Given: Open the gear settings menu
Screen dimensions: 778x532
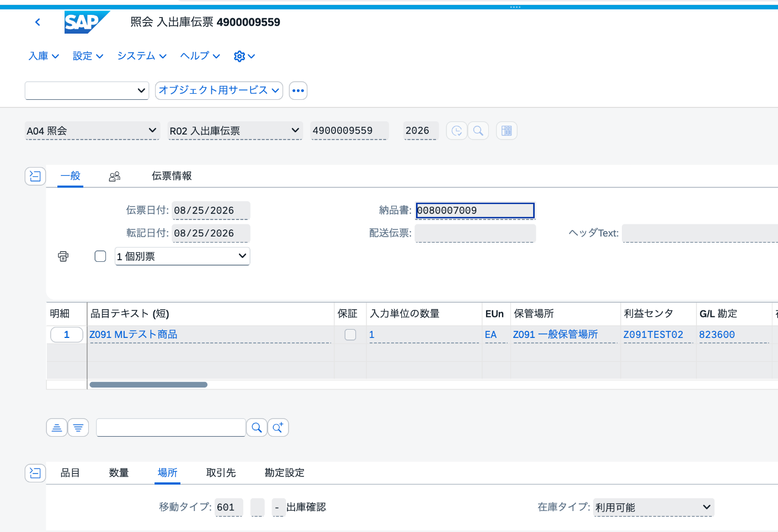Looking at the screenshot, I should tap(244, 56).
